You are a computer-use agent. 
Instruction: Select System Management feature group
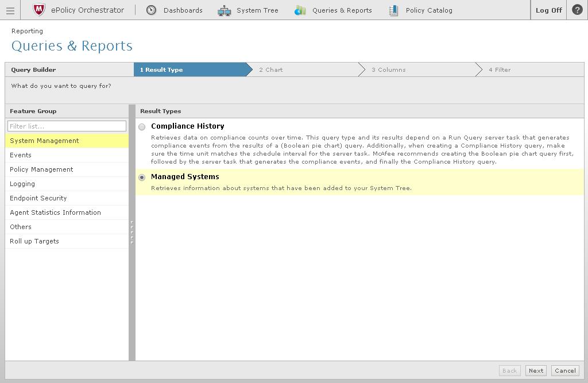click(x=67, y=141)
